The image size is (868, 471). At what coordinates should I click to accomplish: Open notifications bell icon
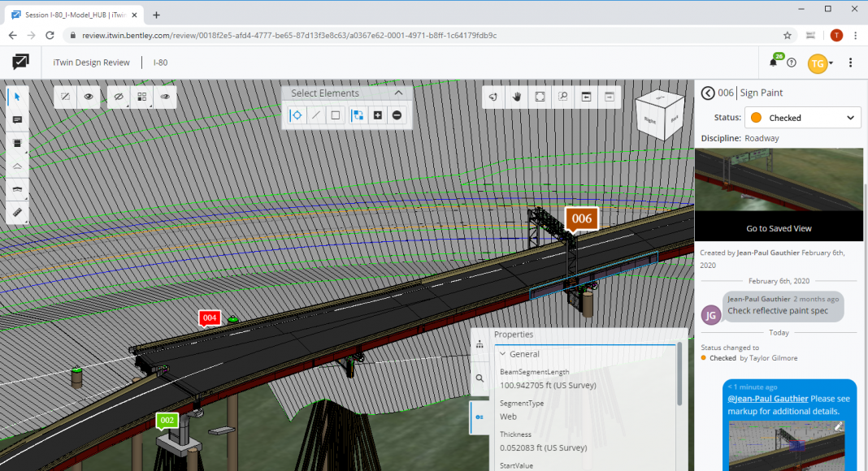[x=773, y=63]
